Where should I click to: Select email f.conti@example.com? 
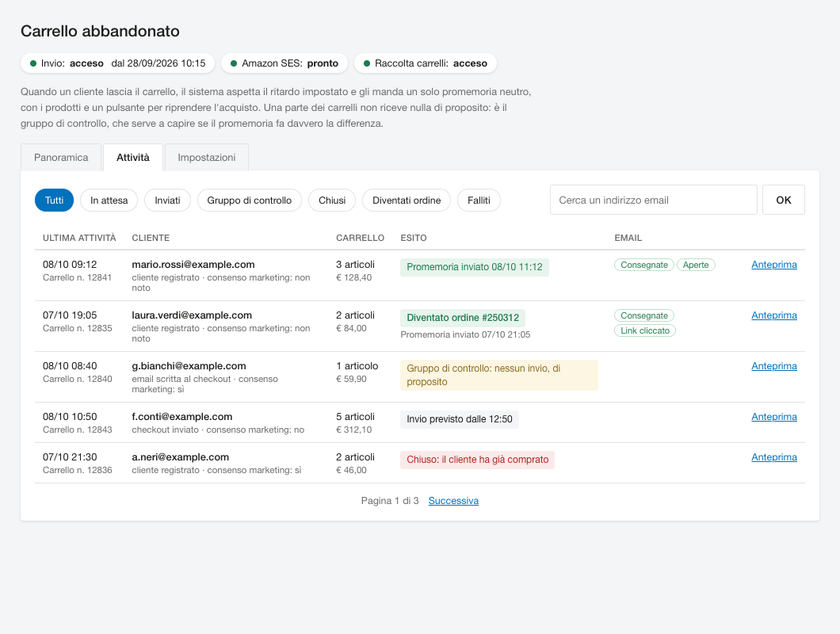click(x=182, y=417)
